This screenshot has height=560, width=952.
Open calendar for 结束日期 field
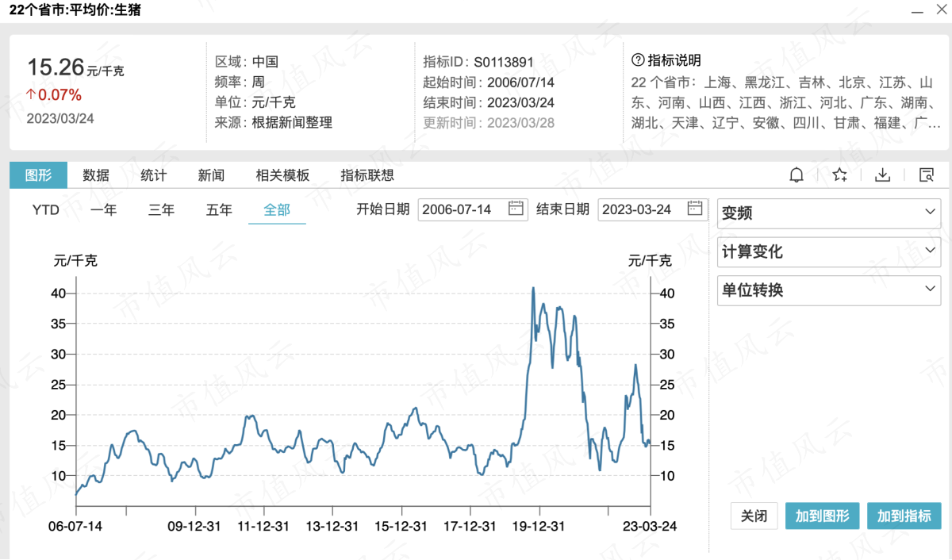point(696,209)
